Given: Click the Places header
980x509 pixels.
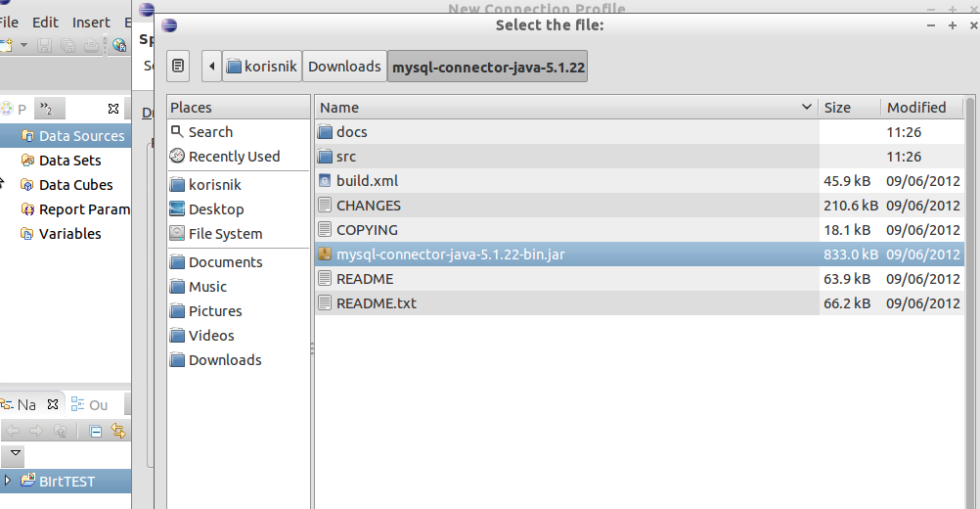Looking at the screenshot, I should [x=238, y=108].
